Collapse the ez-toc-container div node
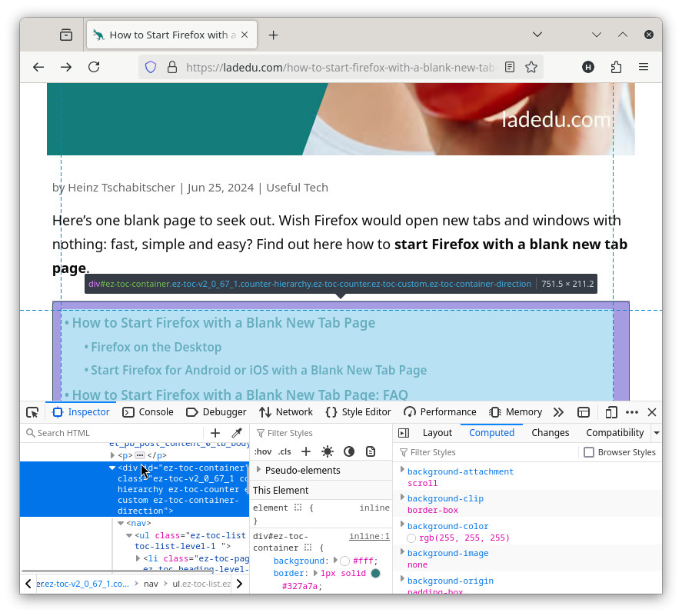The width and height of the screenshot is (682, 616). (x=112, y=468)
